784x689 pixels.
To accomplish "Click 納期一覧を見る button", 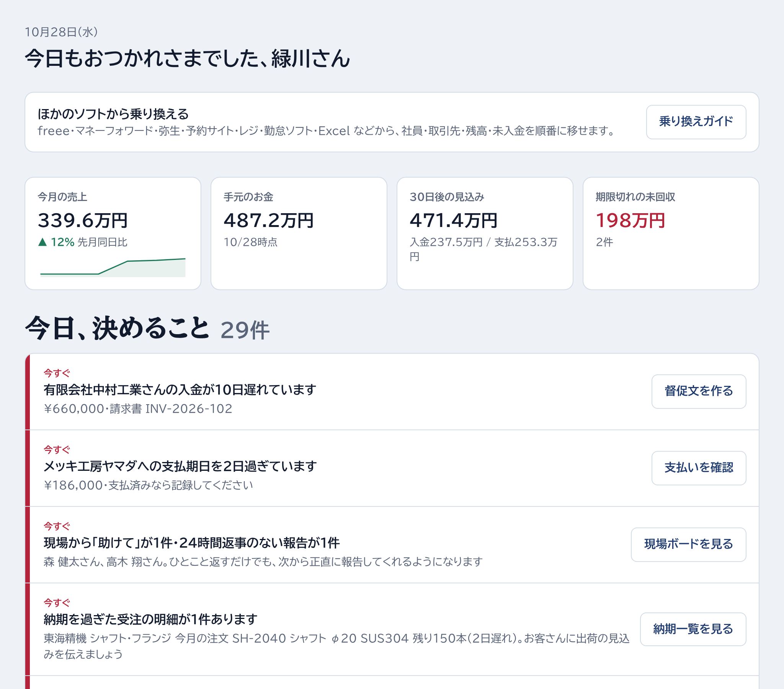I will point(693,629).
